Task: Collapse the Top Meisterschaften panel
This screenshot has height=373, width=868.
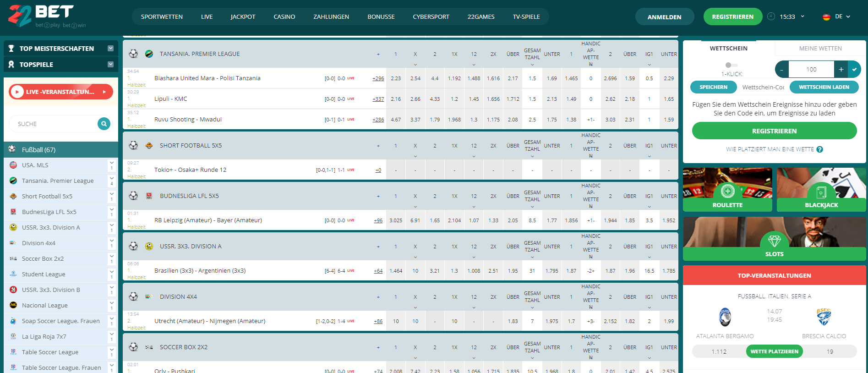Action: [x=110, y=48]
